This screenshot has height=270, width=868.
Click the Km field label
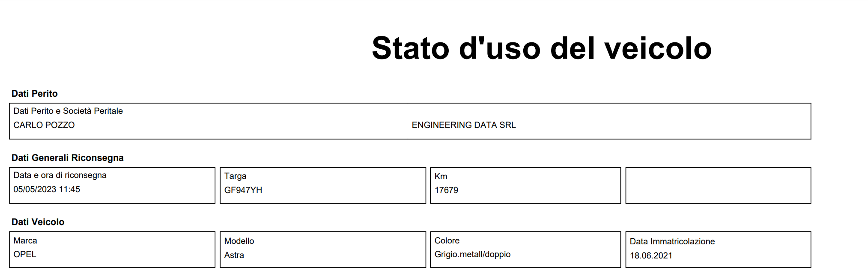[x=441, y=176]
